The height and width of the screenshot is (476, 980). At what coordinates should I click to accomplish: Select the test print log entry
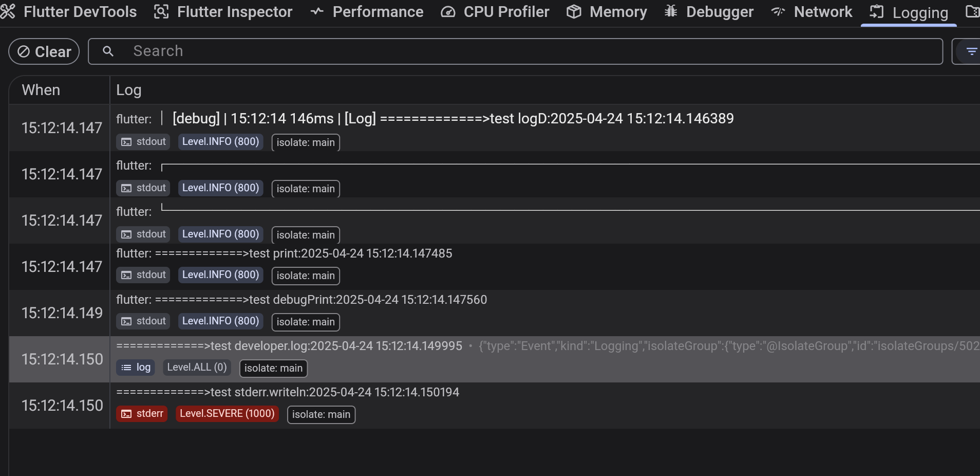coord(494,267)
